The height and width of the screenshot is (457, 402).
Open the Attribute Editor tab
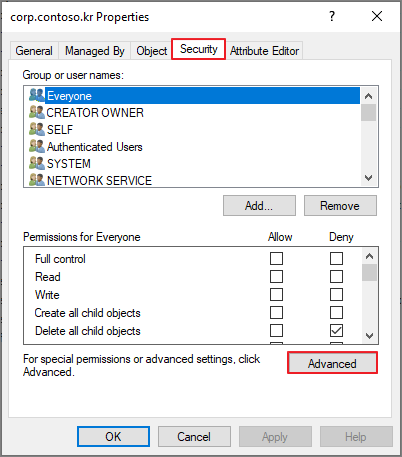pos(264,51)
